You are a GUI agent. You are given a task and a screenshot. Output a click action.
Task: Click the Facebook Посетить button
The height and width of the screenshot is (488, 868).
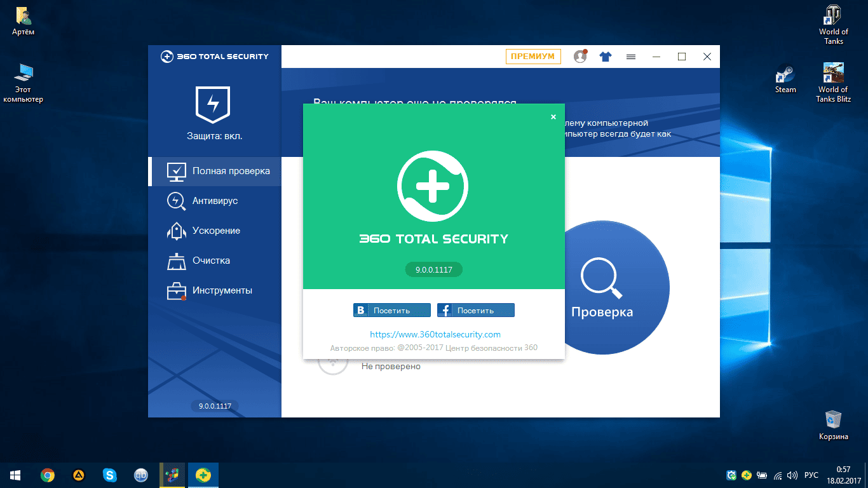tap(476, 310)
